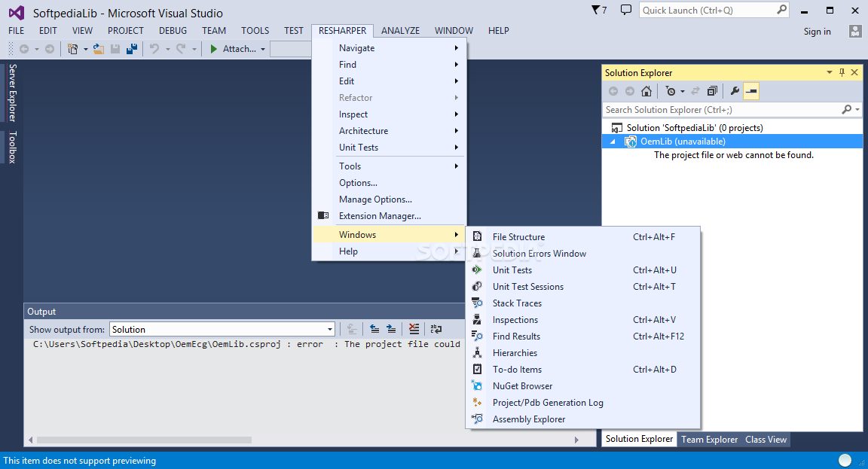Click the Clear All output icon
Screen dimensions: 868x469
[414, 329]
